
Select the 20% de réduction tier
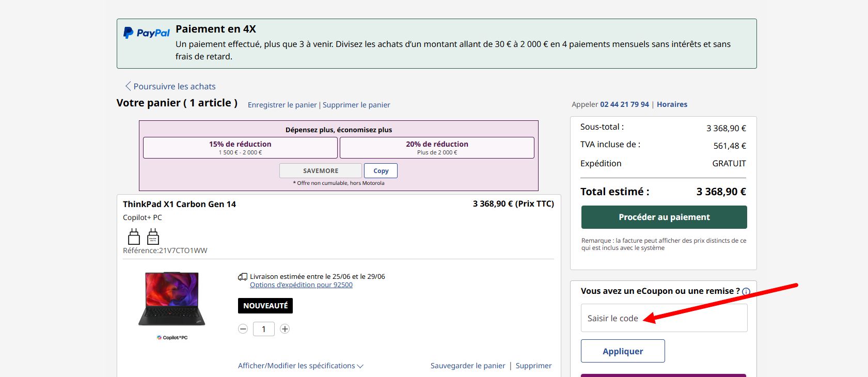pos(437,148)
